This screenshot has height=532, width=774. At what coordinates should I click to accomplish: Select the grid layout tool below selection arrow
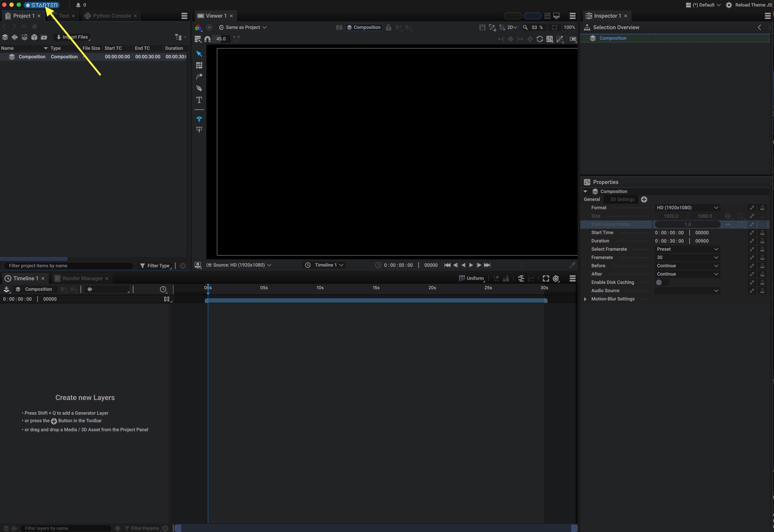point(199,65)
